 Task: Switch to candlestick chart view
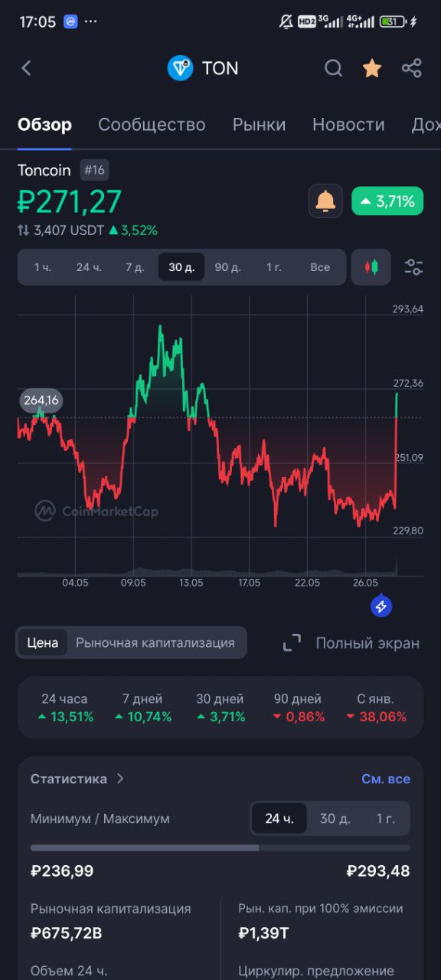pos(371,267)
